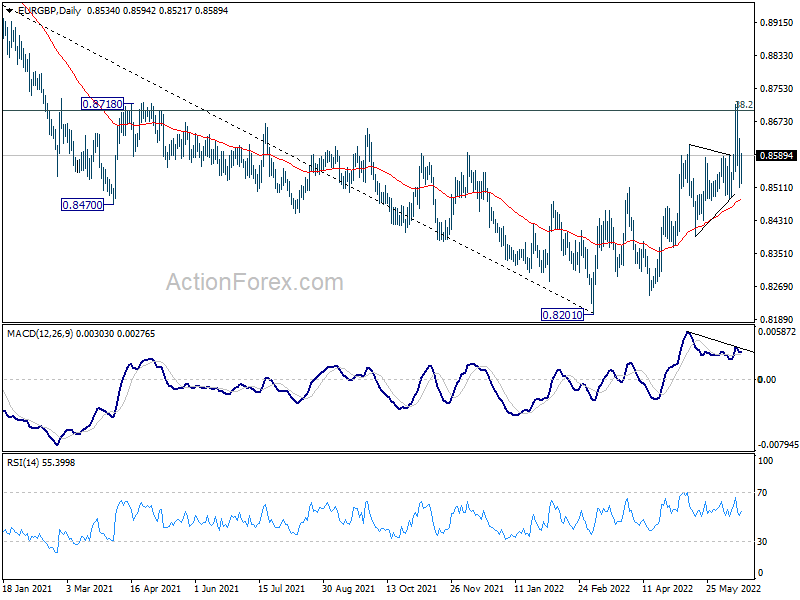The image size is (800, 600).
Task: Click the 0.86730 price axis value
Action: [777, 121]
